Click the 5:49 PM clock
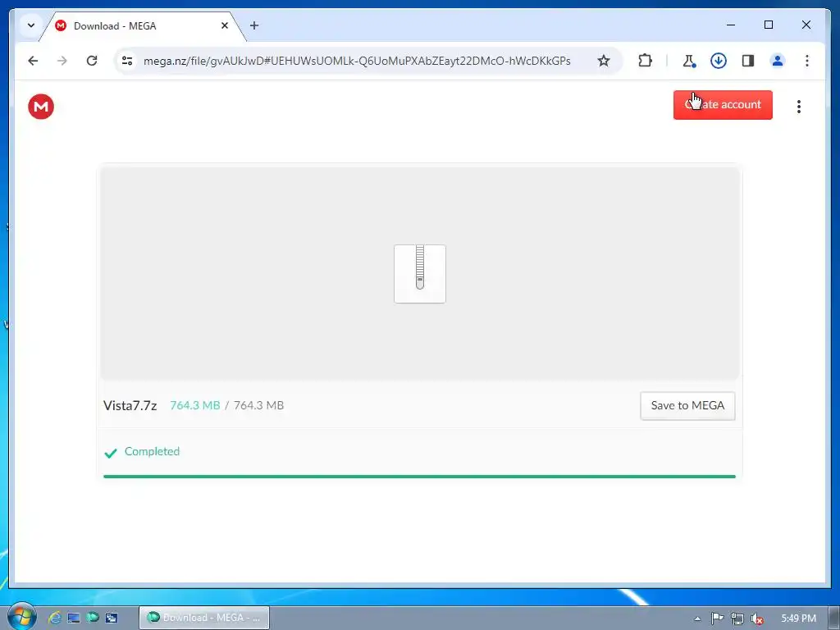The width and height of the screenshot is (840, 630). tap(798, 619)
